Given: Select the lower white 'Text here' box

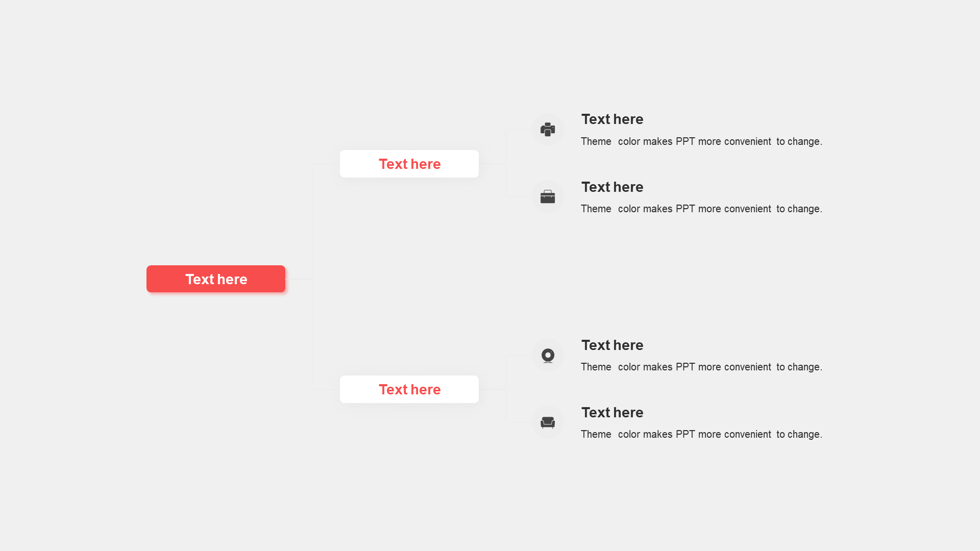Looking at the screenshot, I should [409, 389].
